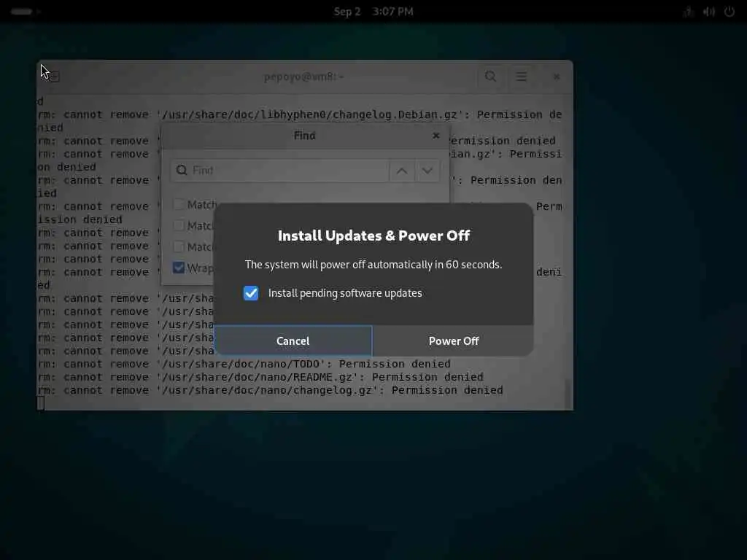Image resolution: width=747 pixels, height=560 pixels.
Task: Click the pepoyo@vm8 terminal title
Action: coord(304,77)
